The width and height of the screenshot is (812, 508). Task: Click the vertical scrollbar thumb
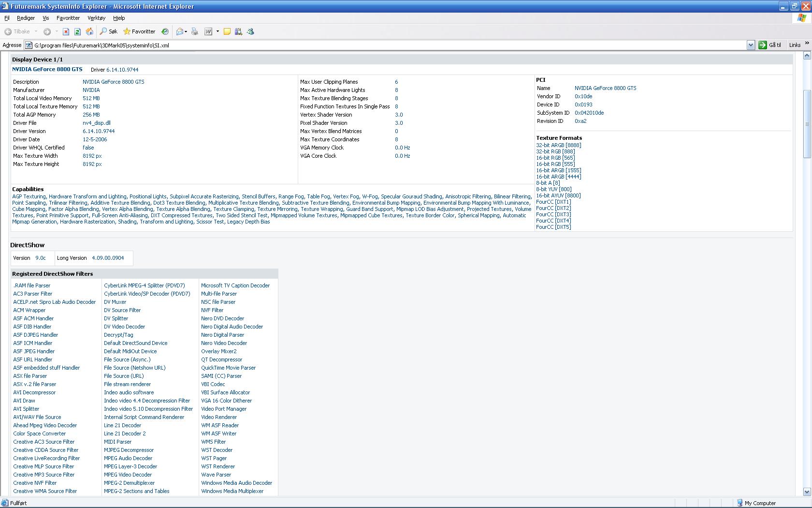click(807, 124)
